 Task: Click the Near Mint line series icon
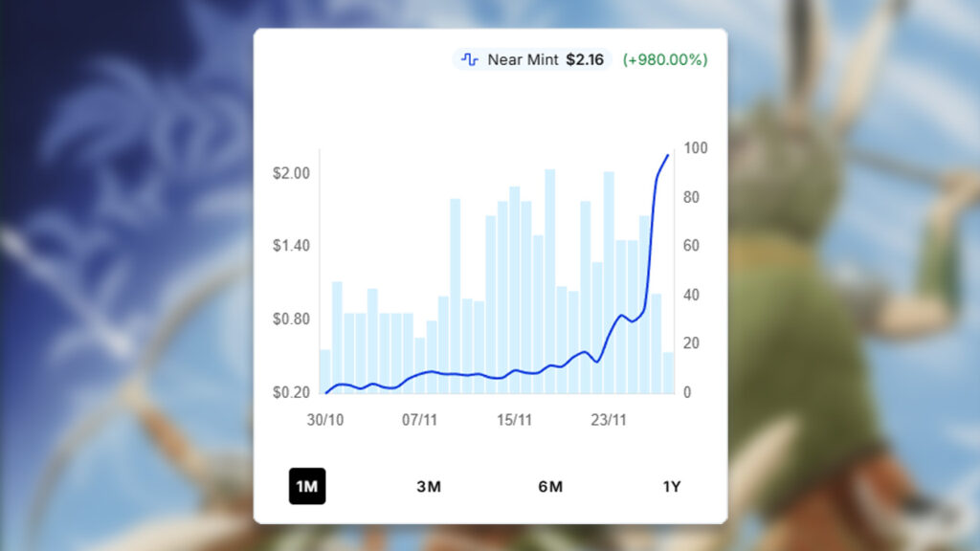[469, 59]
